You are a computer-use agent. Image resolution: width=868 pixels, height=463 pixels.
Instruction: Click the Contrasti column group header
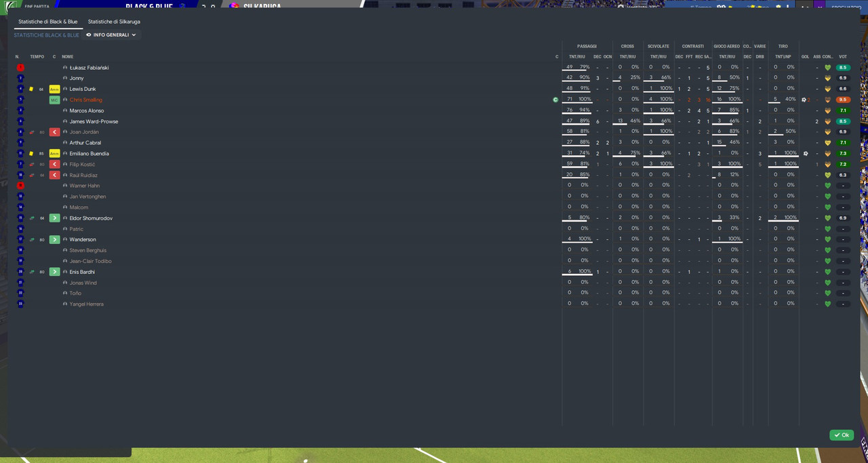click(693, 47)
